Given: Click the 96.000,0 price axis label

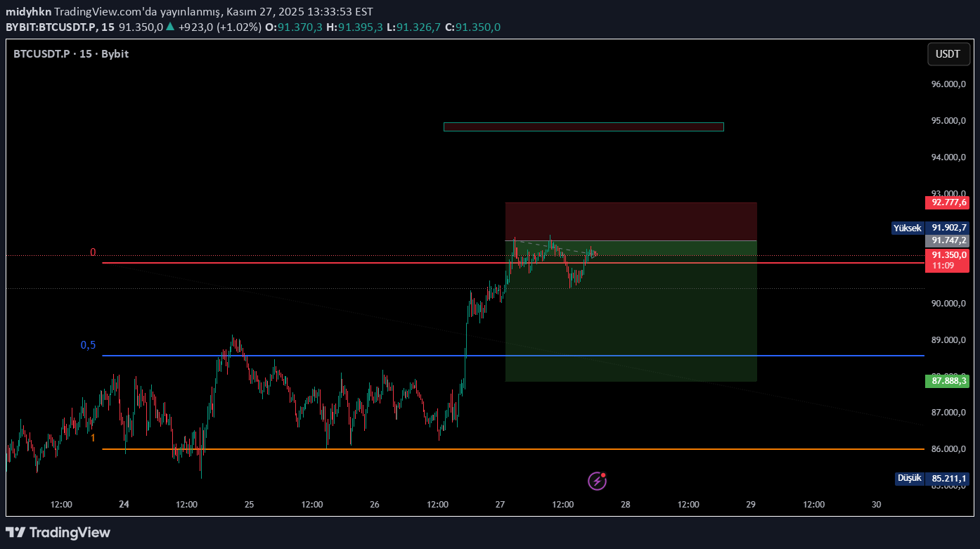Looking at the screenshot, I should click(948, 84).
